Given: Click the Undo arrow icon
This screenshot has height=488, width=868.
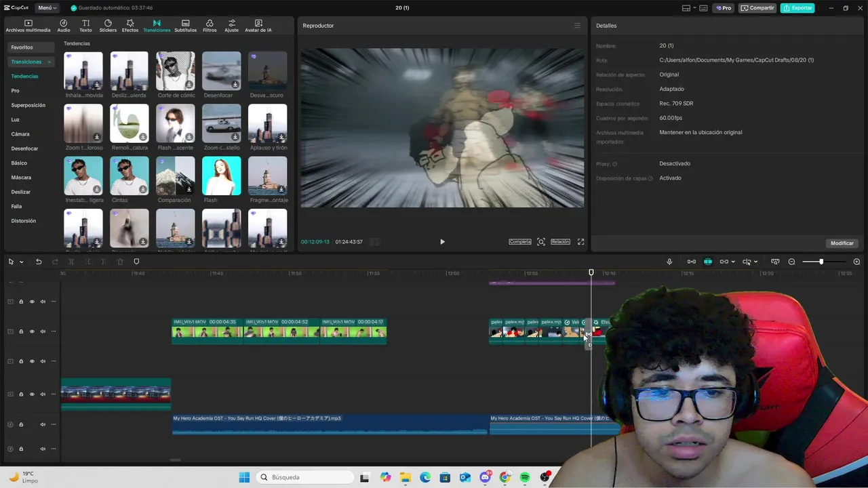Looking at the screenshot, I should [x=39, y=262].
